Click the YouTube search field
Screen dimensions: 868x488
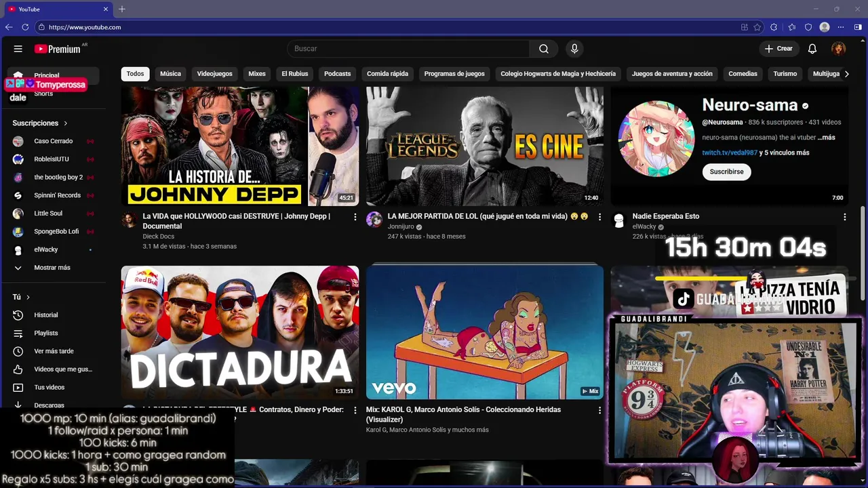408,49
